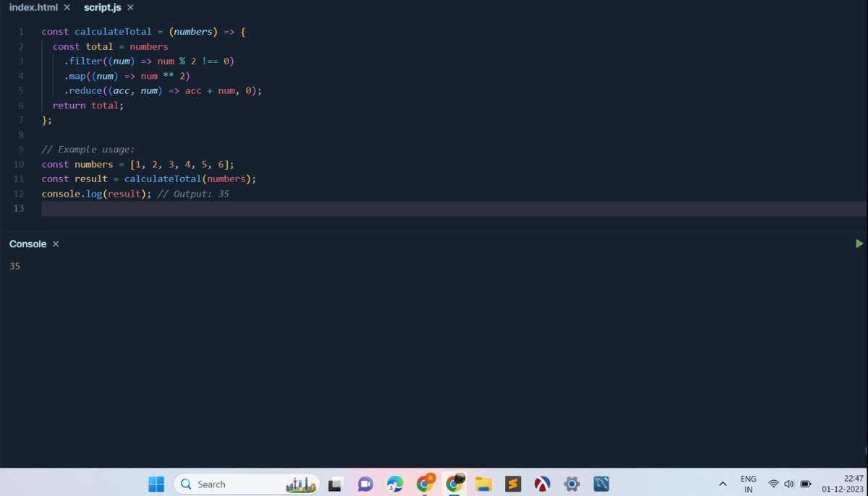
Task: Run the code with the green play icon
Action: click(x=859, y=244)
